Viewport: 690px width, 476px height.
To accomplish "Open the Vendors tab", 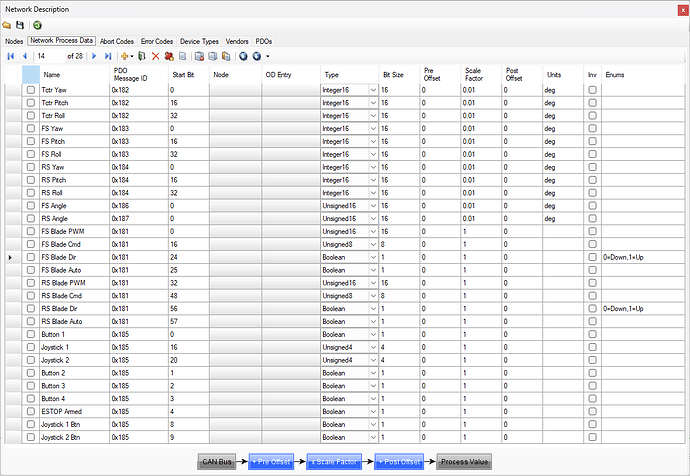I will (x=237, y=41).
